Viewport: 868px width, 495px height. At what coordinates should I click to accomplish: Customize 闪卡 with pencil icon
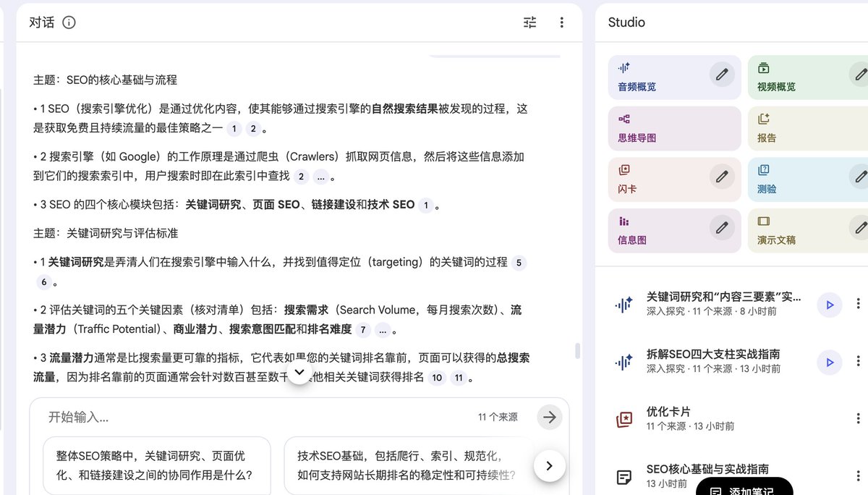(x=721, y=176)
